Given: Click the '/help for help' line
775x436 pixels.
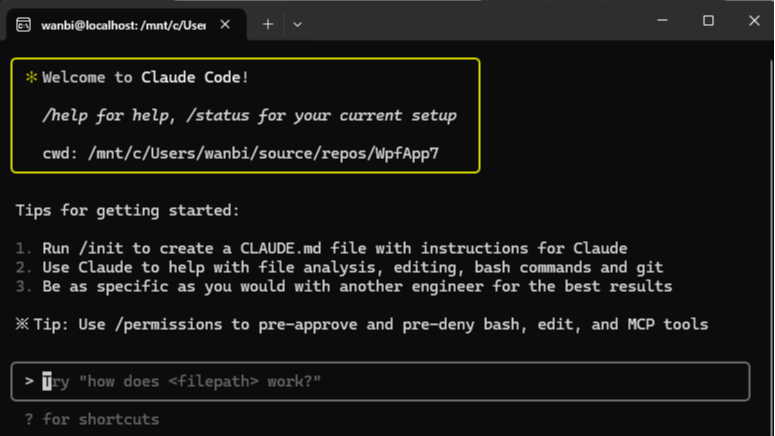Looking at the screenshot, I should point(249,115).
